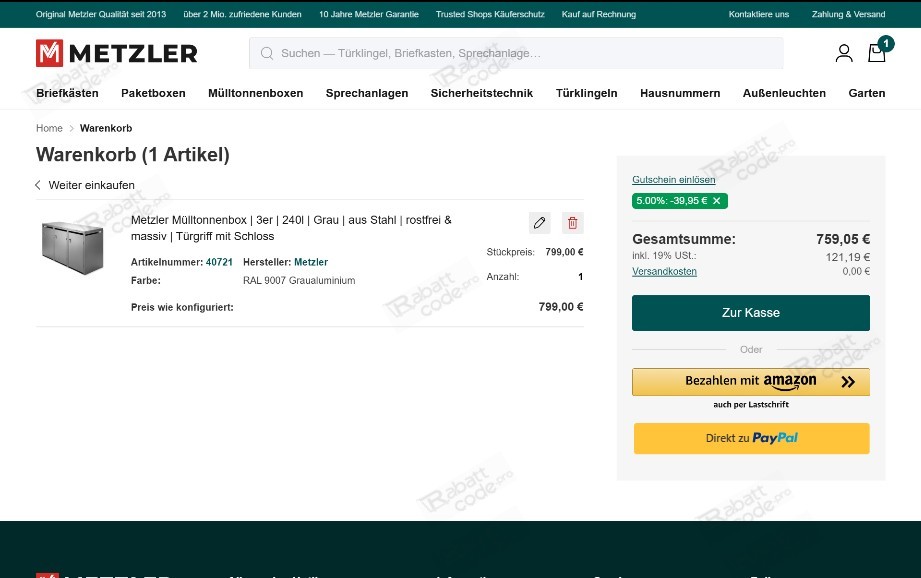
Task: Remove the 5.00% coupon with X
Action: 717,201
